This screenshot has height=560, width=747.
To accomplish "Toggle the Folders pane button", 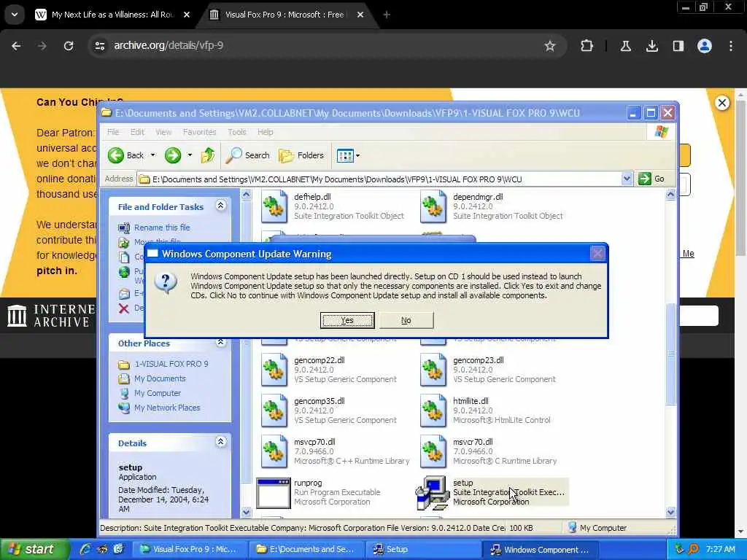I will pyautogui.click(x=301, y=155).
